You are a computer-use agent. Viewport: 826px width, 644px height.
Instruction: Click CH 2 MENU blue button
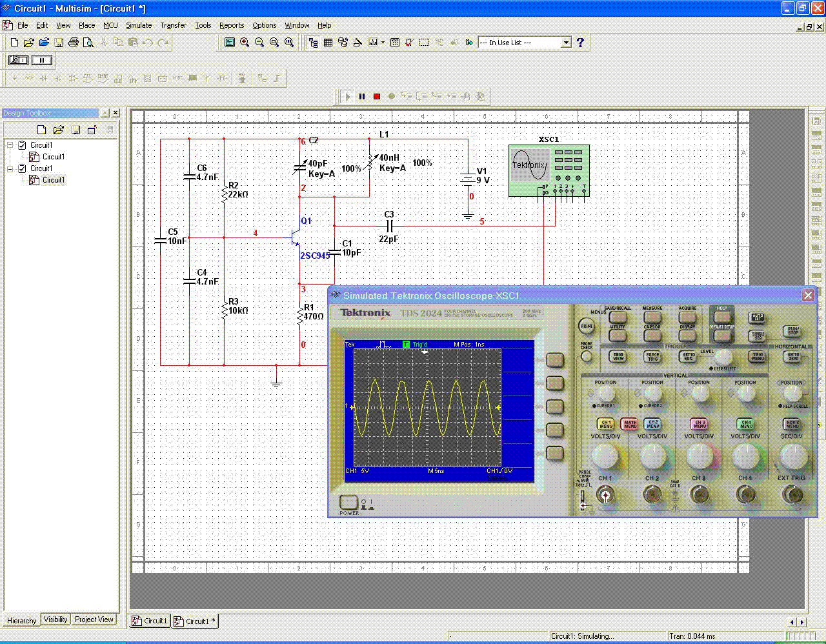click(x=653, y=424)
